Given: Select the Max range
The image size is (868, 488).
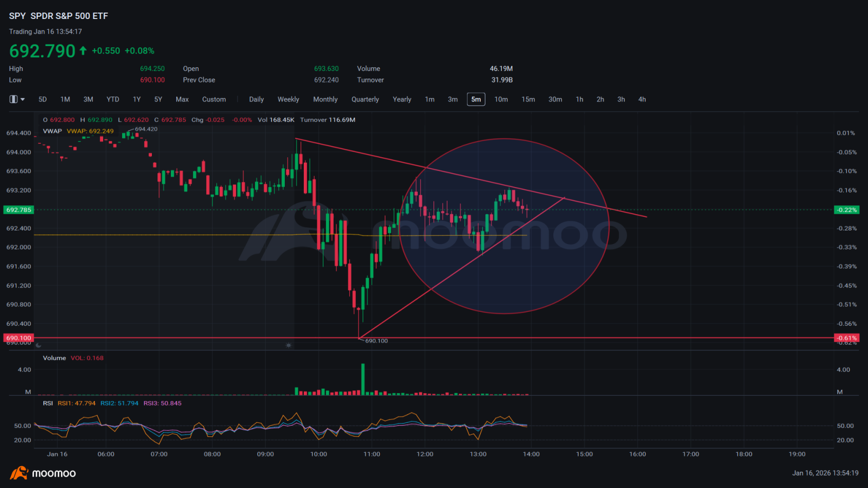Looking at the screenshot, I should (182, 99).
